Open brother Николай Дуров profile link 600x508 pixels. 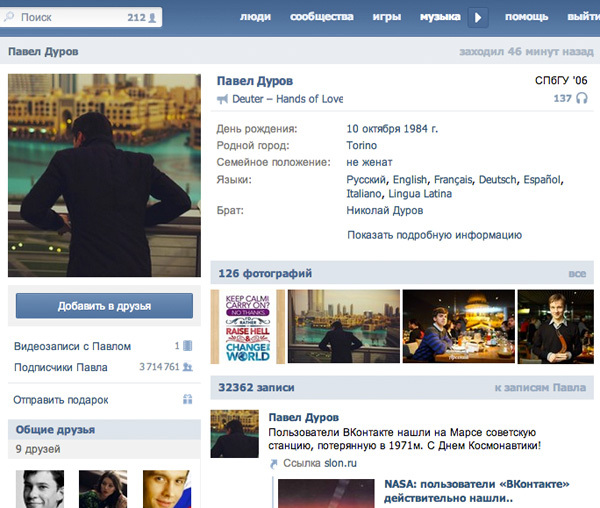(x=385, y=210)
